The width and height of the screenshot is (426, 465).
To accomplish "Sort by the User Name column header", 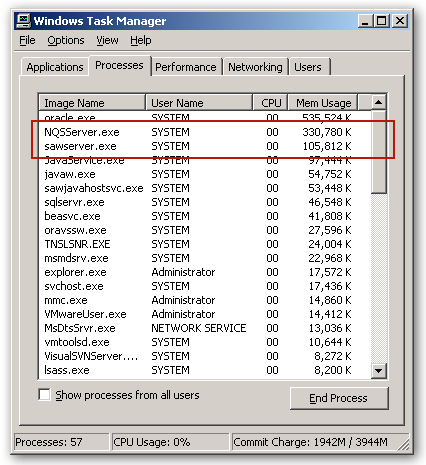I will (199, 103).
